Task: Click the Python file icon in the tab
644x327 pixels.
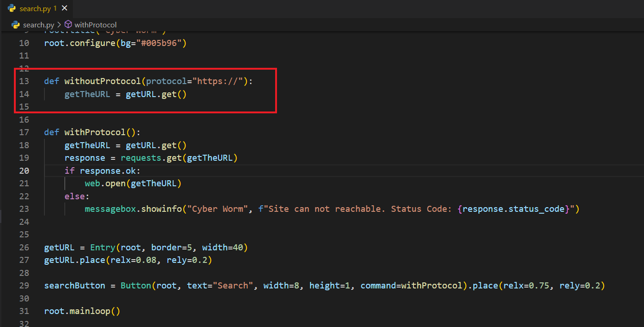Action: [x=12, y=8]
